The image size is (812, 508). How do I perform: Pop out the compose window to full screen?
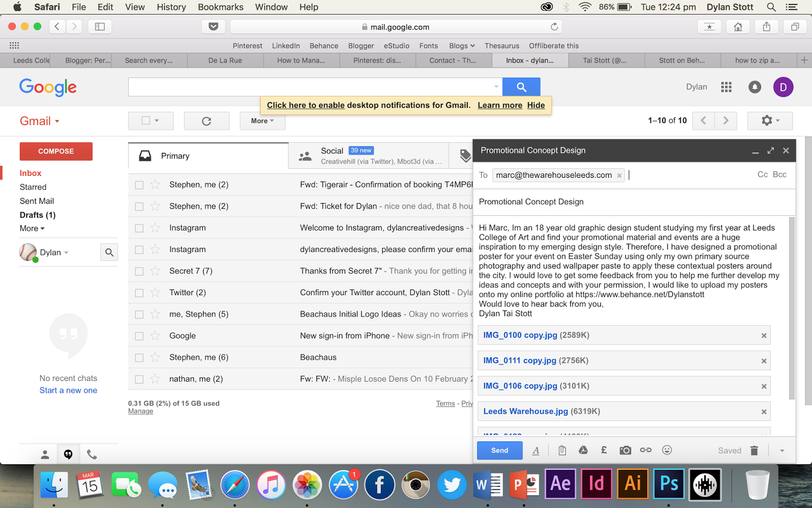coord(770,150)
